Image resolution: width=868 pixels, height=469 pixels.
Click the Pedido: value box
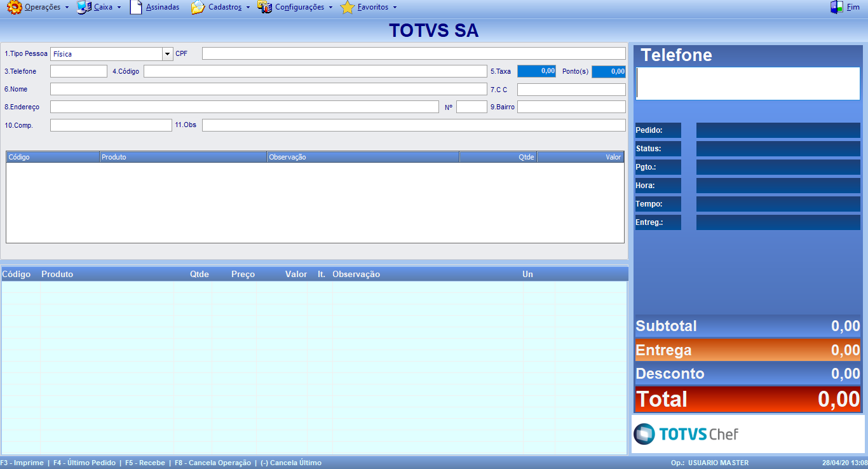click(778, 130)
